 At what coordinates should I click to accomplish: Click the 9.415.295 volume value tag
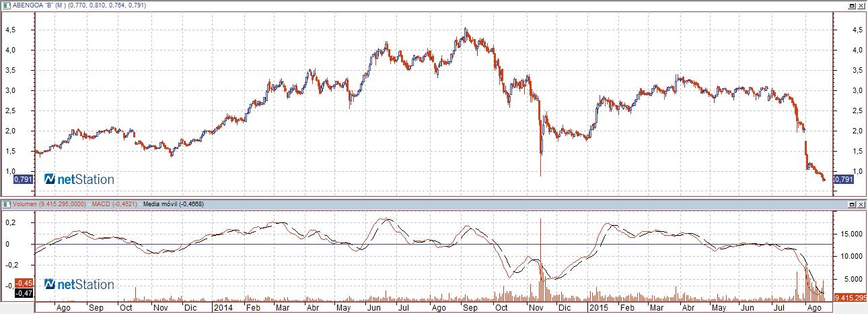(x=851, y=297)
